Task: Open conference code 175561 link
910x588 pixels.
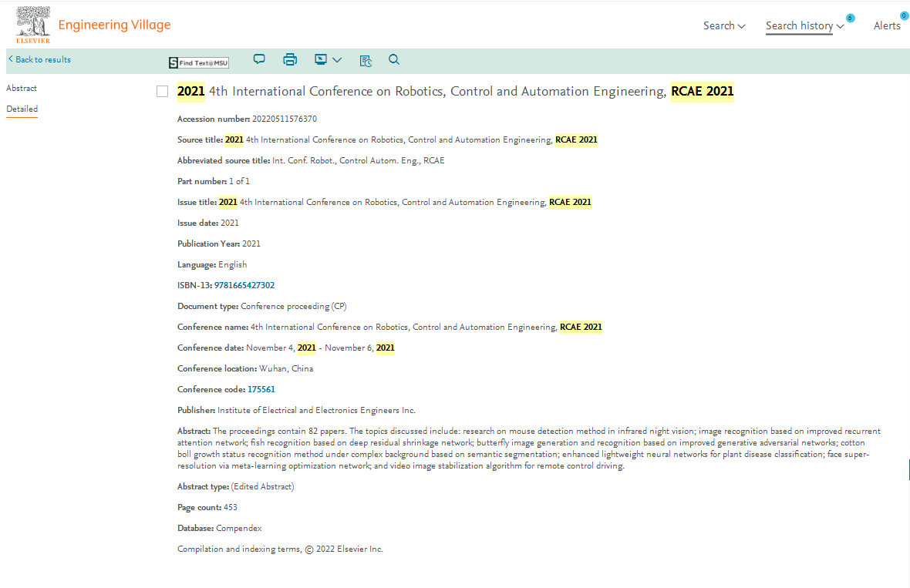Action: [x=261, y=389]
